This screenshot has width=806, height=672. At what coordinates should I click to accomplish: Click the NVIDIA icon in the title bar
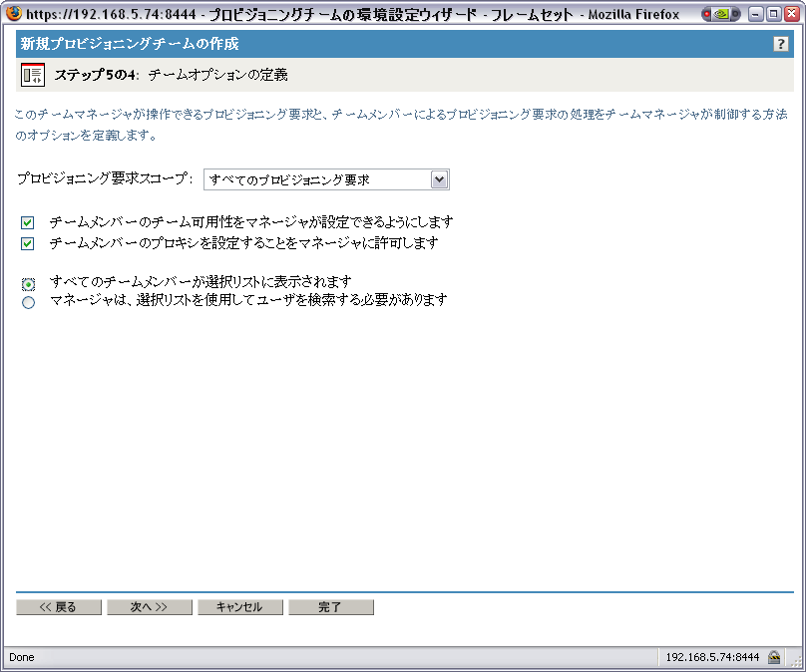pyautogui.click(x=721, y=14)
